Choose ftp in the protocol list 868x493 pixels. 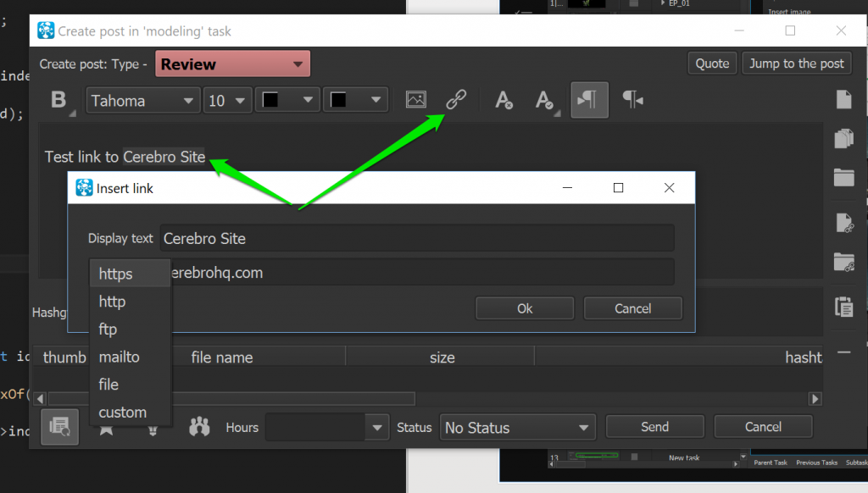[x=130, y=330]
